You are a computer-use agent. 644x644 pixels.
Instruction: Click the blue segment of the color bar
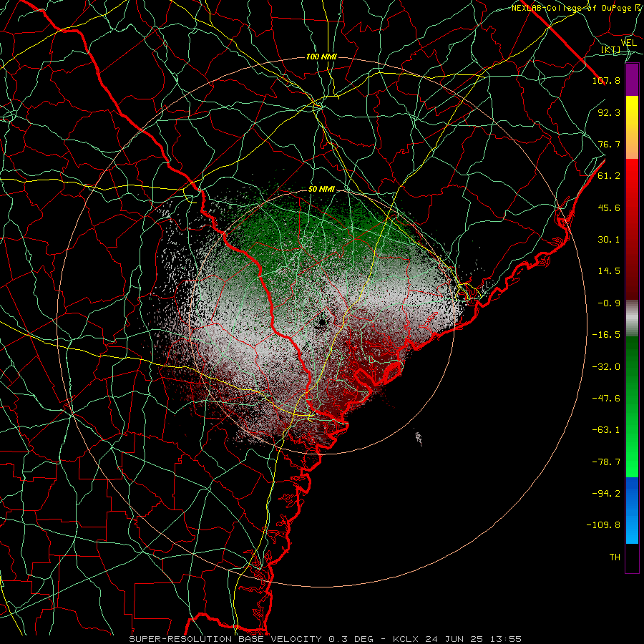(632, 510)
